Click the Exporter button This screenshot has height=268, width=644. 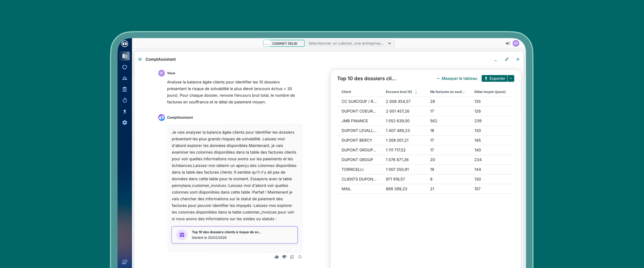(495, 79)
